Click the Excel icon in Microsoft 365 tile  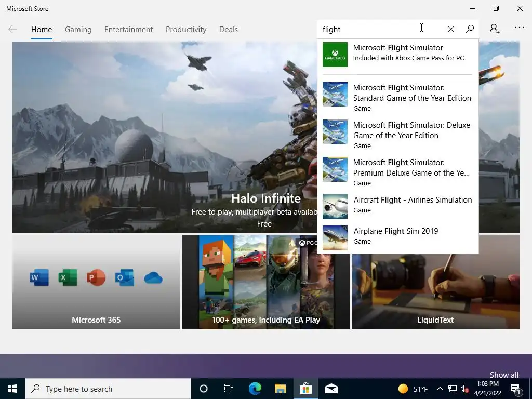68,277
